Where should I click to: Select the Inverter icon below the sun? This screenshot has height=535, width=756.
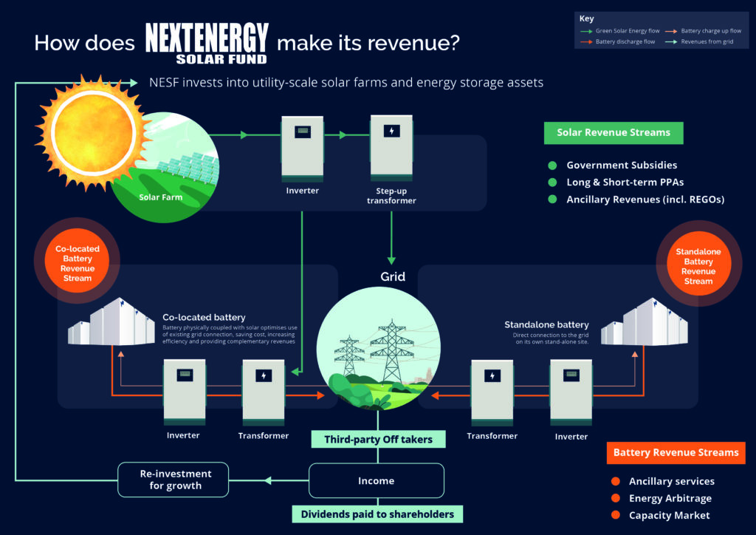point(303,148)
